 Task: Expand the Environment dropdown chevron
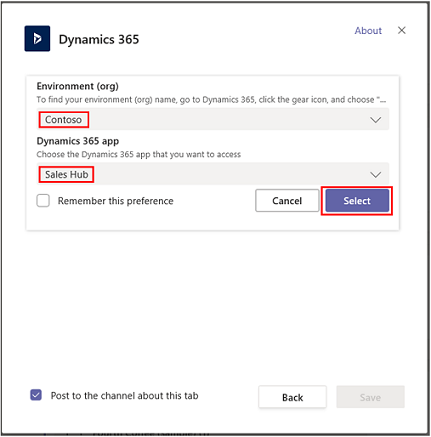(x=376, y=120)
